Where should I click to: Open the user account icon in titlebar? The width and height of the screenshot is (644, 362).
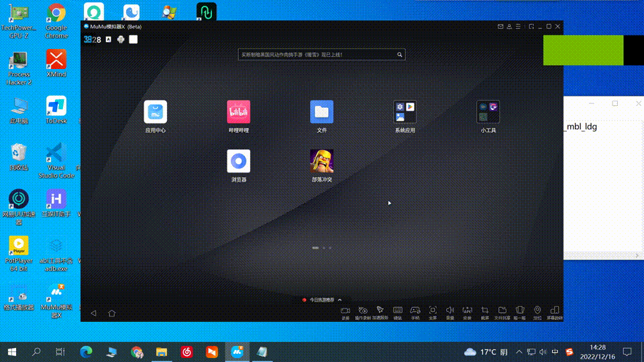509,26
